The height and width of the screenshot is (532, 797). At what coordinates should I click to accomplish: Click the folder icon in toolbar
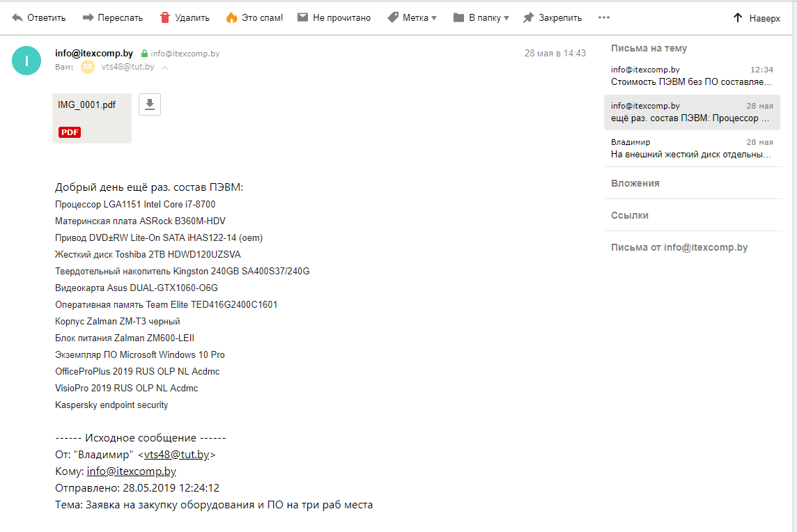[x=458, y=18]
